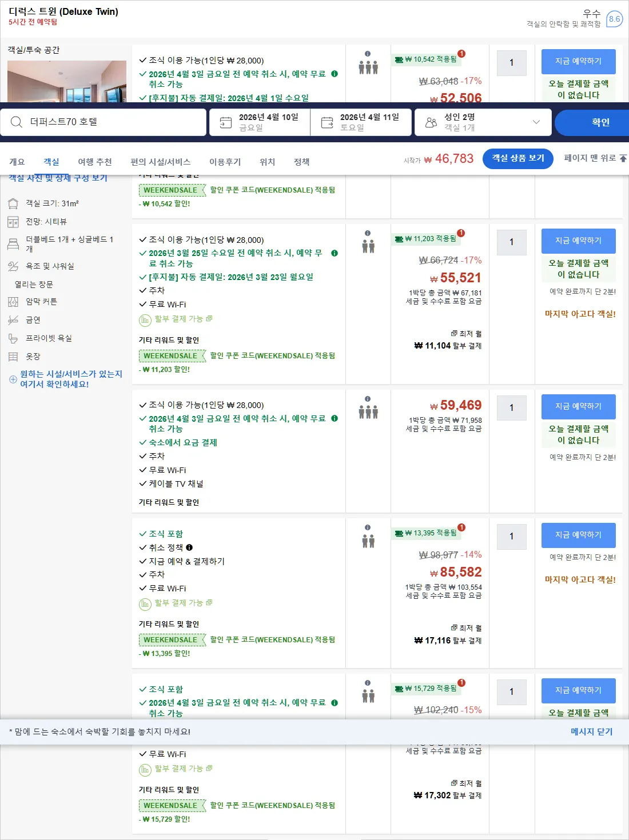The image size is (629, 840).
Task: Click the plus circle icon beside 원하는 시설/서비스
Action: point(13,379)
